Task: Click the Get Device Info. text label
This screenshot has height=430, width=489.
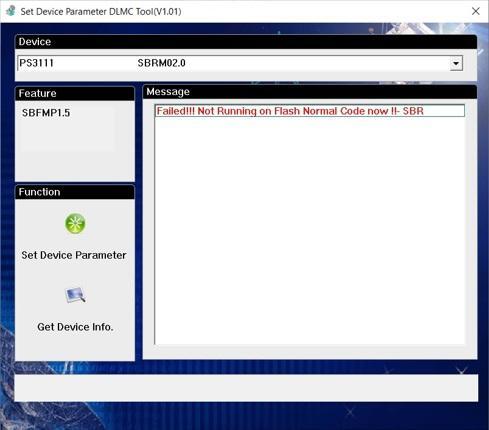Action: coord(75,327)
